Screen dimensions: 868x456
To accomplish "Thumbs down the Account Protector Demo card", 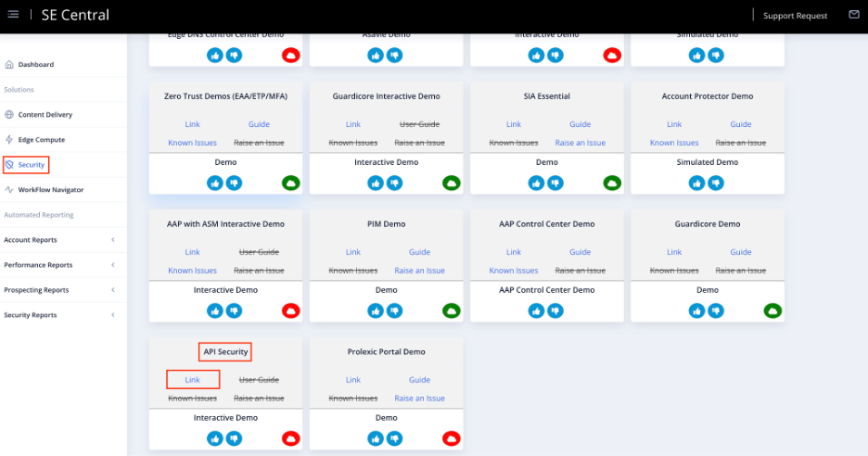I will [716, 183].
